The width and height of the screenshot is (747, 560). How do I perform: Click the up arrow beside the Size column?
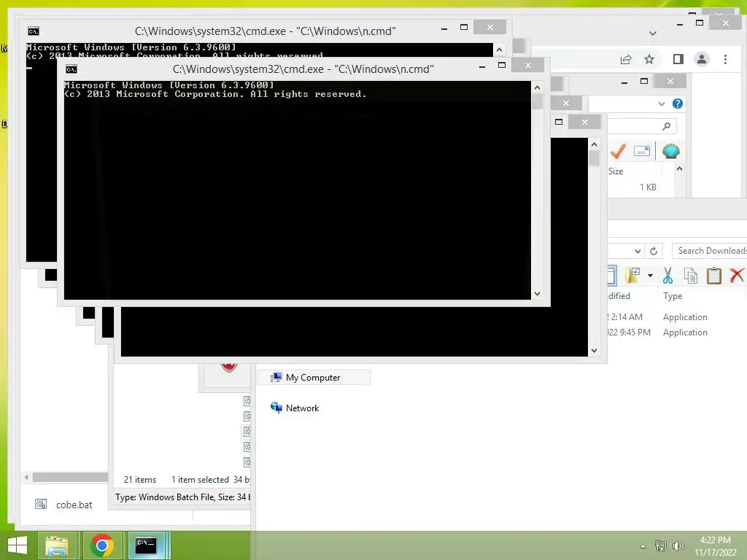tap(679, 169)
